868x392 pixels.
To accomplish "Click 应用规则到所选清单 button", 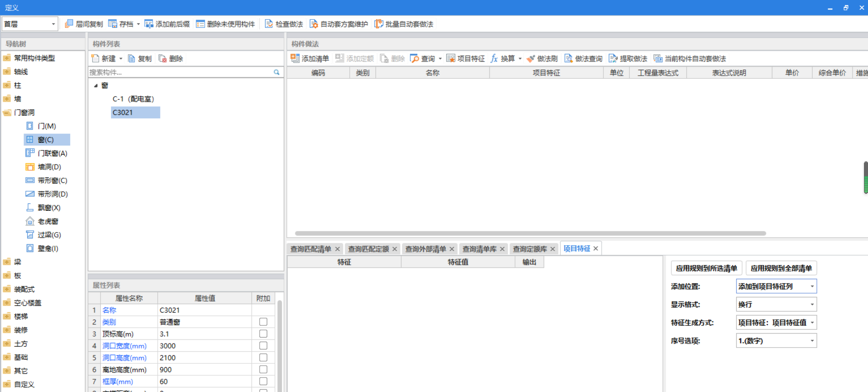I will (x=706, y=268).
